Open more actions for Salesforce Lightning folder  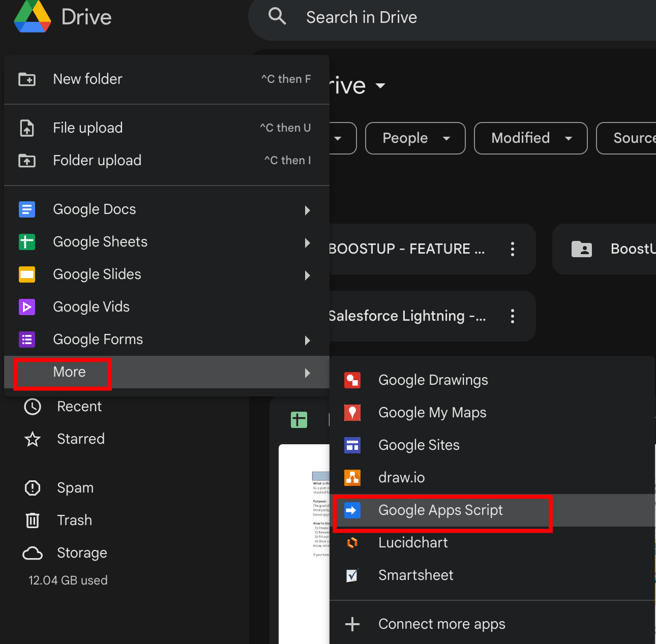[513, 316]
